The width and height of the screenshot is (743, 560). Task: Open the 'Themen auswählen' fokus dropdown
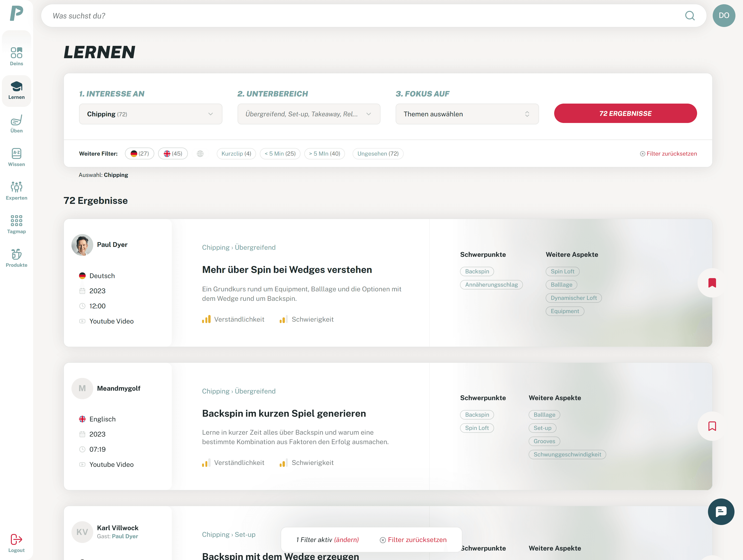[467, 114]
